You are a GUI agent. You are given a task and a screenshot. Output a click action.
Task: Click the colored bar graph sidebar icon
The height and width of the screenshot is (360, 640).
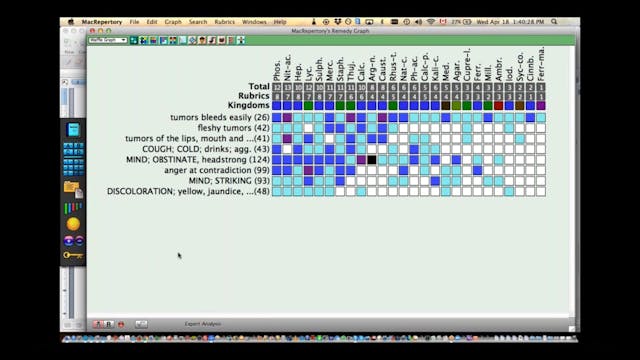(x=73, y=208)
